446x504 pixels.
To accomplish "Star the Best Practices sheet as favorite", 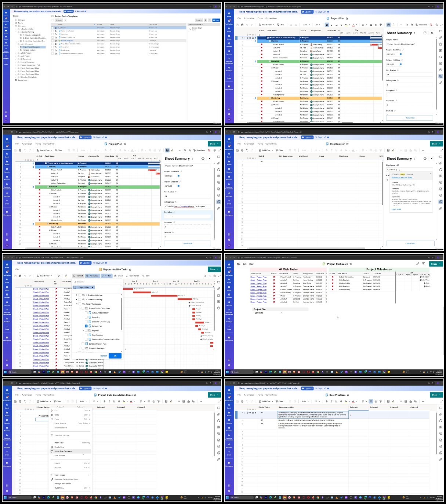I will [348, 395].
